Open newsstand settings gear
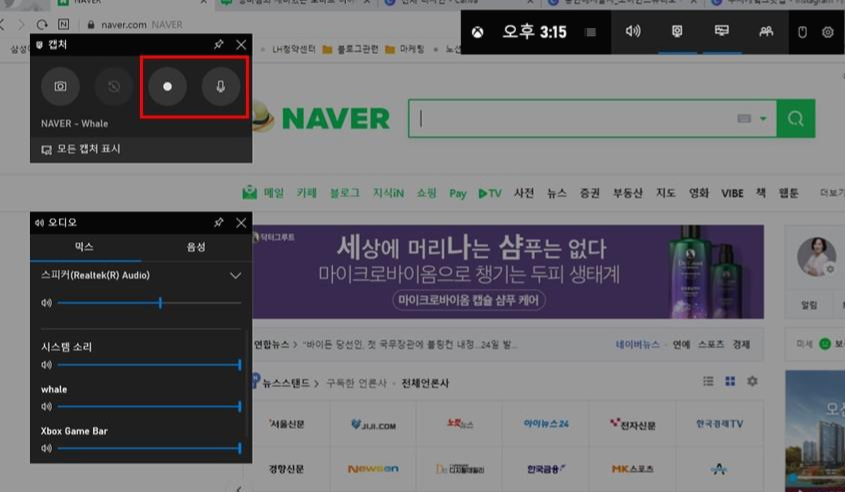 [x=752, y=381]
